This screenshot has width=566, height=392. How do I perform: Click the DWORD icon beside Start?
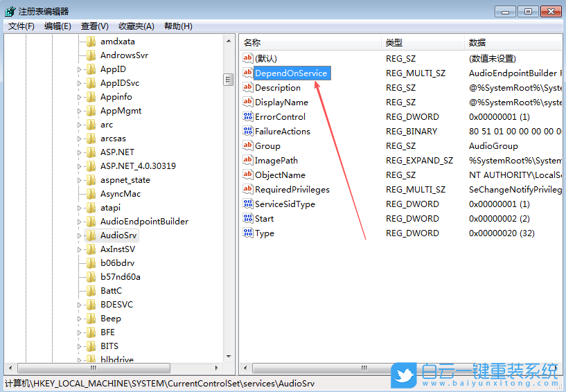[247, 218]
